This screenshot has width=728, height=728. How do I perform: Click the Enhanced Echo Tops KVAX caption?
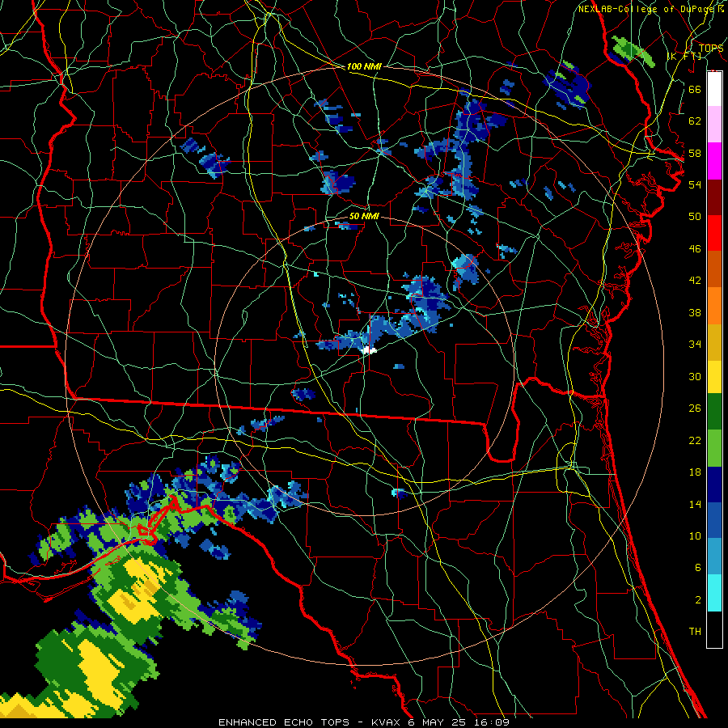tap(363, 722)
